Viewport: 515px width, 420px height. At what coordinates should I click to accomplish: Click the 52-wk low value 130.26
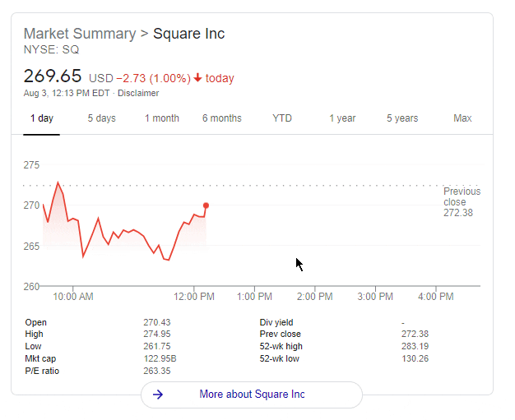click(x=415, y=358)
